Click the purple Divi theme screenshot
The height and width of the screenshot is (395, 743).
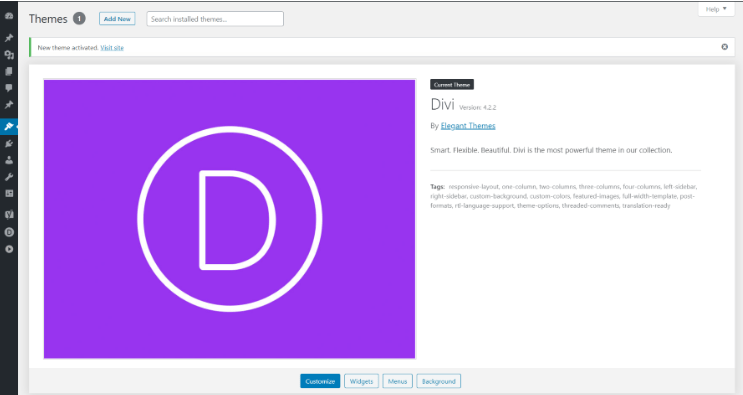[x=229, y=219]
